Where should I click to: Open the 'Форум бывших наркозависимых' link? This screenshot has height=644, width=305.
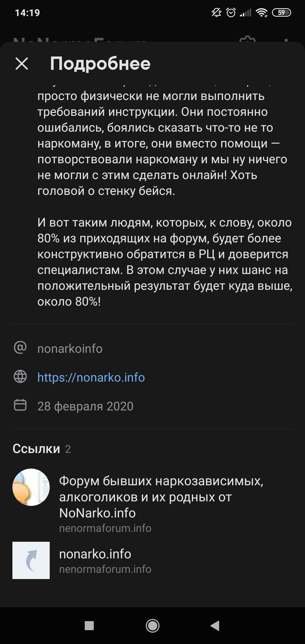coord(161,497)
